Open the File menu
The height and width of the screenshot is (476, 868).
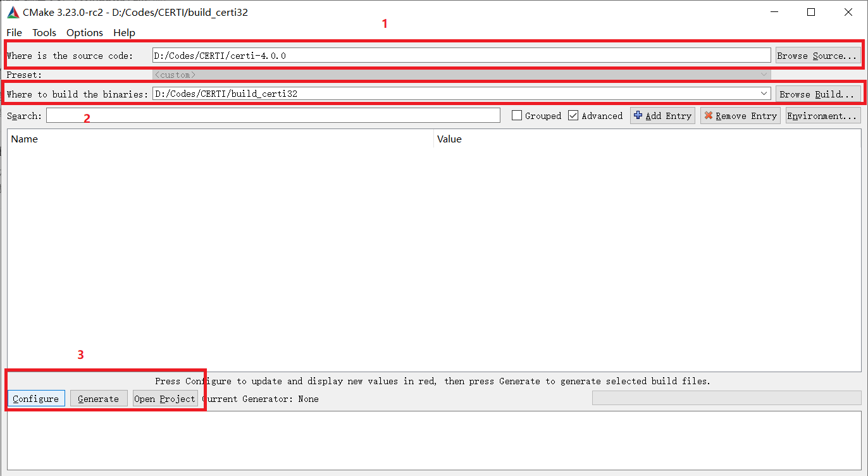[14, 32]
